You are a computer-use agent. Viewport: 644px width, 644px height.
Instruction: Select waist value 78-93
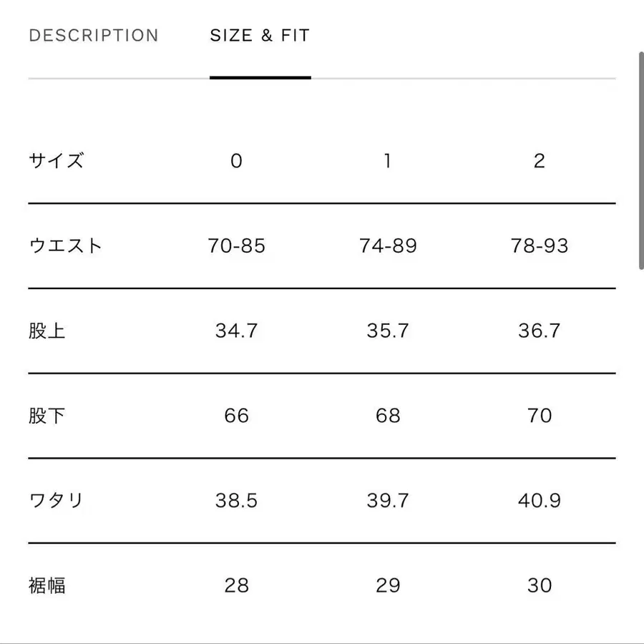click(540, 245)
